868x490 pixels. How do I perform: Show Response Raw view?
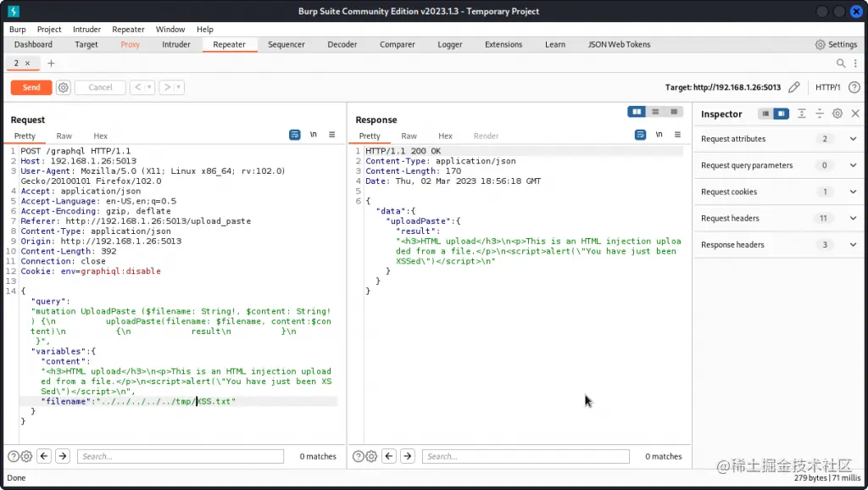(x=409, y=136)
